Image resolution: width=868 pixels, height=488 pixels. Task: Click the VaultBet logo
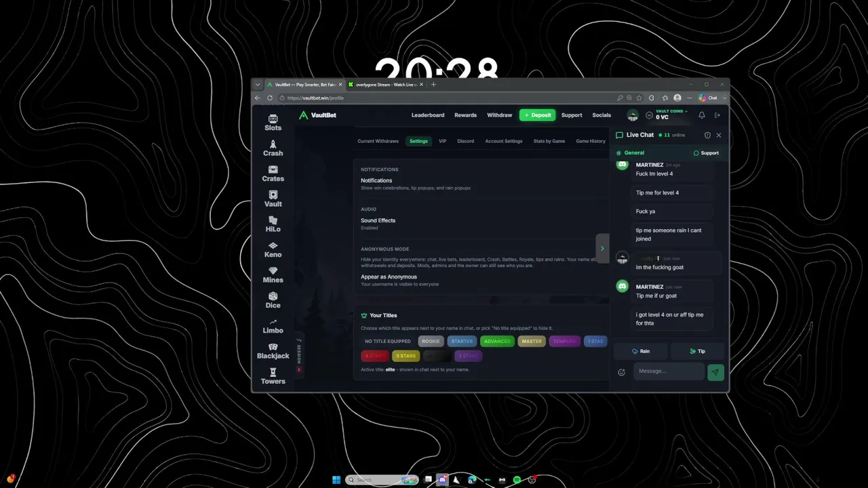317,115
